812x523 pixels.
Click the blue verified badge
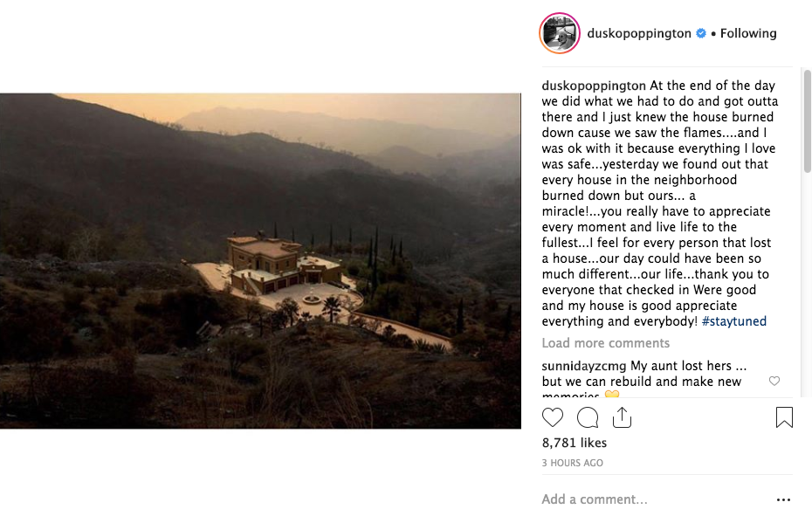700,34
